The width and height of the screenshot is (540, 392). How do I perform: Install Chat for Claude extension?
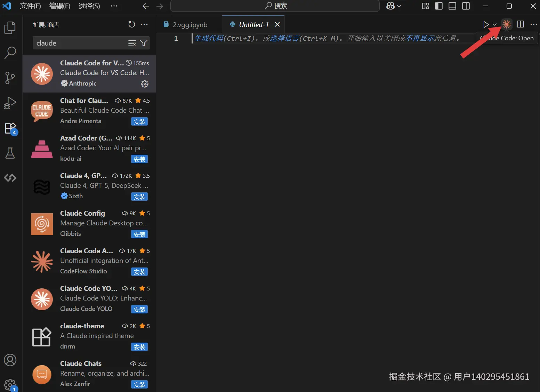pyautogui.click(x=139, y=121)
